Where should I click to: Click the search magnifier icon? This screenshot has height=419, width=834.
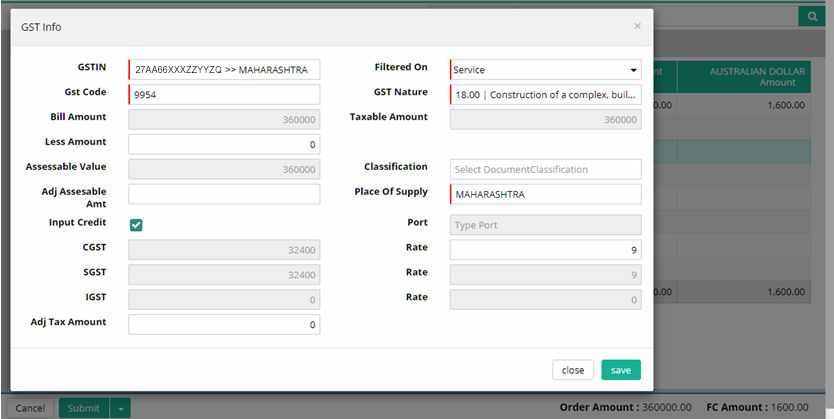pyautogui.click(x=812, y=16)
